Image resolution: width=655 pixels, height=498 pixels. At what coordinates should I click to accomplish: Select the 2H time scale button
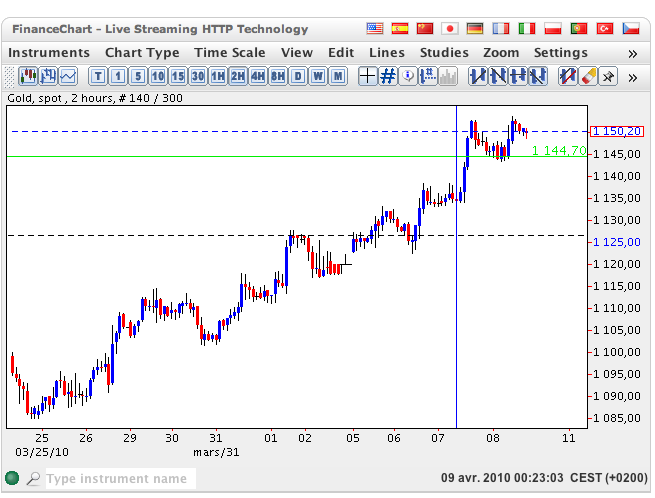238,75
